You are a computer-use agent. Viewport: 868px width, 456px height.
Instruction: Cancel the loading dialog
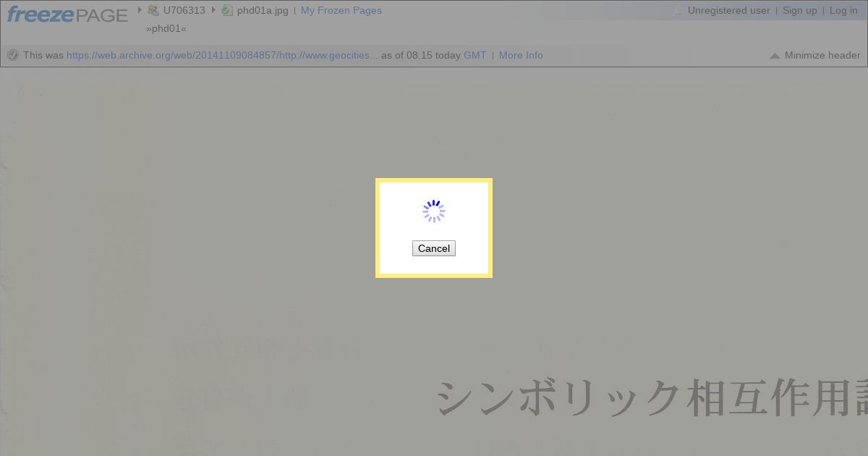(x=434, y=248)
